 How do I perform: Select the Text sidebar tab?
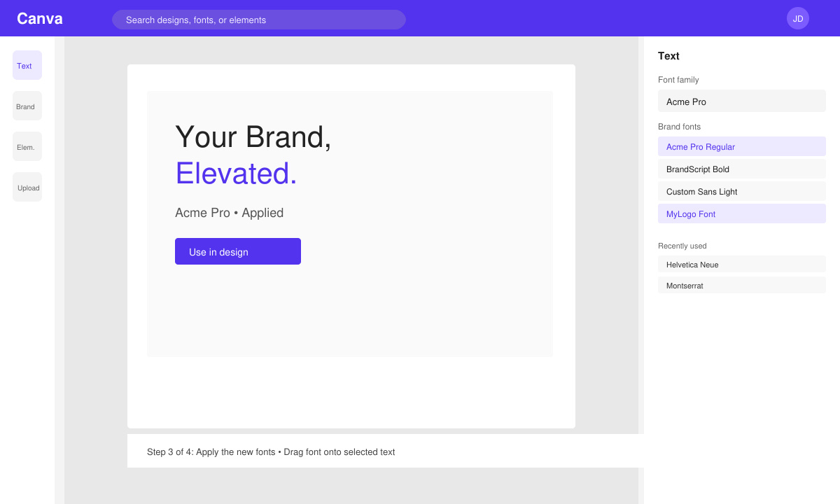pyautogui.click(x=27, y=65)
